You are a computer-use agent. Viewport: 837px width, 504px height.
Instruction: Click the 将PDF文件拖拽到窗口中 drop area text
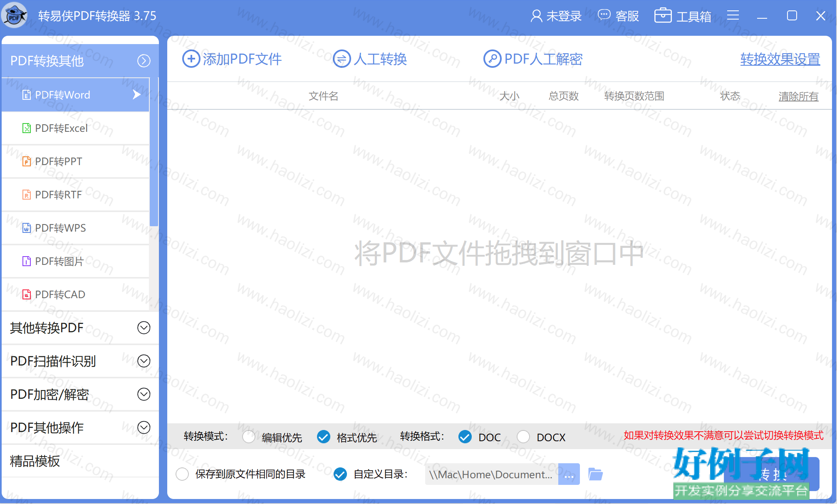click(x=499, y=253)
